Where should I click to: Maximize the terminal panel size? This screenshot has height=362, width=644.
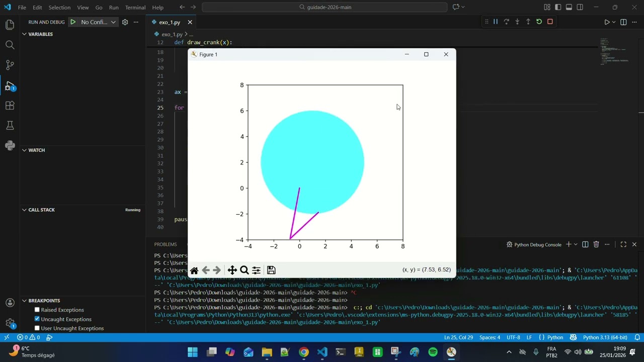point(623,244)
